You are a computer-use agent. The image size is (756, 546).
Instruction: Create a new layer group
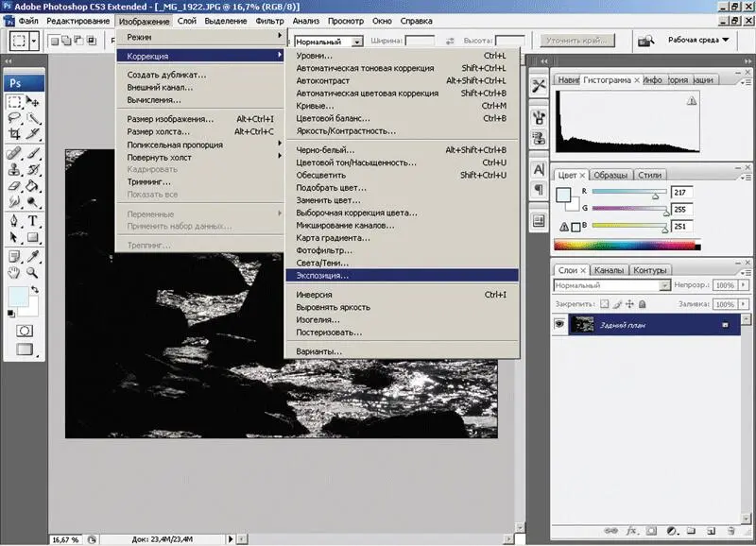(x=692, y=531)
